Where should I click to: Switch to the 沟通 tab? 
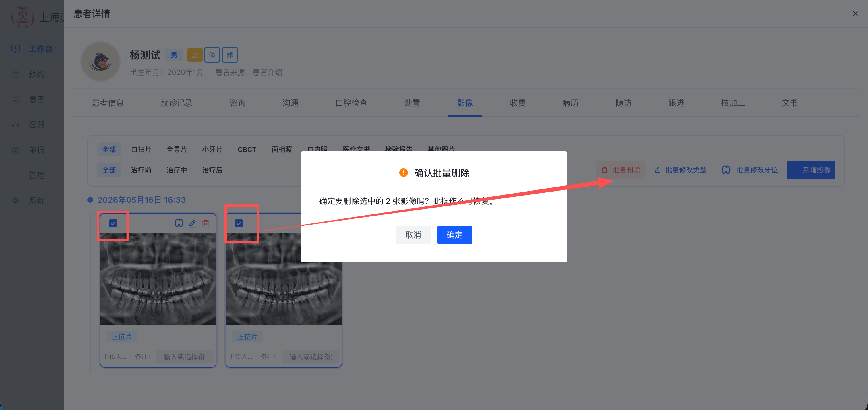tap(290, 103)
